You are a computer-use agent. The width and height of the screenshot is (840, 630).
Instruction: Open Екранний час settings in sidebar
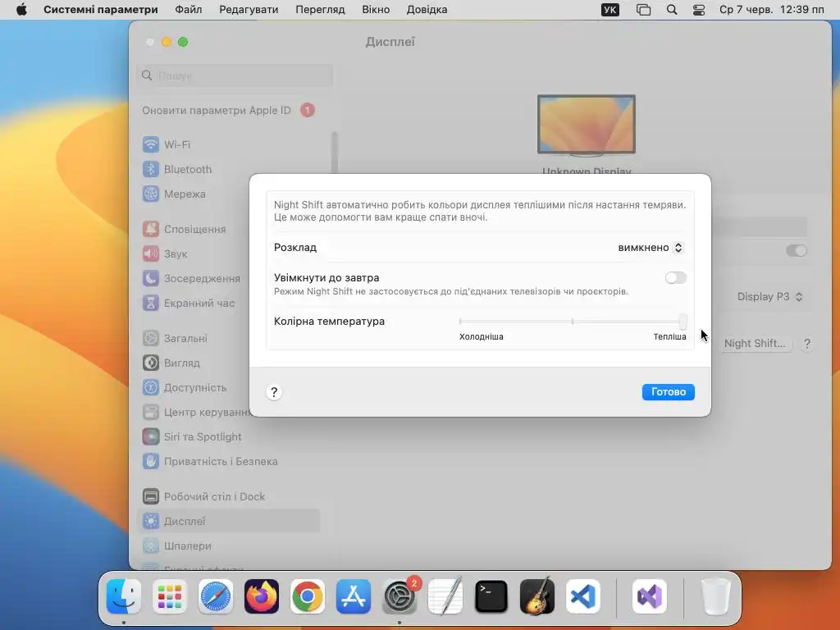click(x=188, y=304)
